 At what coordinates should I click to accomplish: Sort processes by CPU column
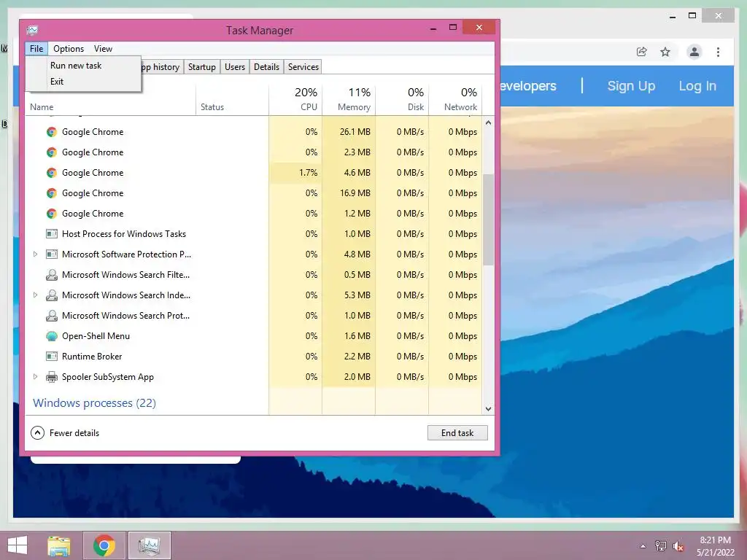click(295, 99)
